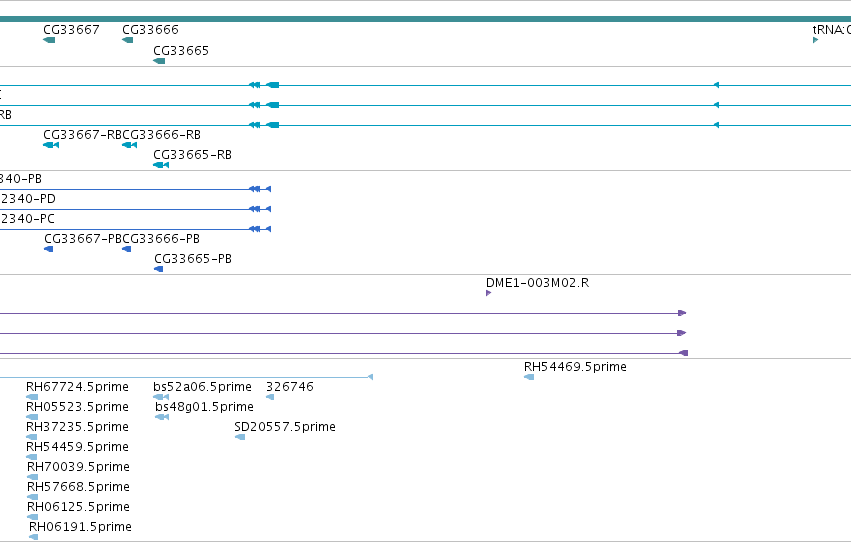Click the CG33667-PB label

pyautogui.click(x=83, y=239)
